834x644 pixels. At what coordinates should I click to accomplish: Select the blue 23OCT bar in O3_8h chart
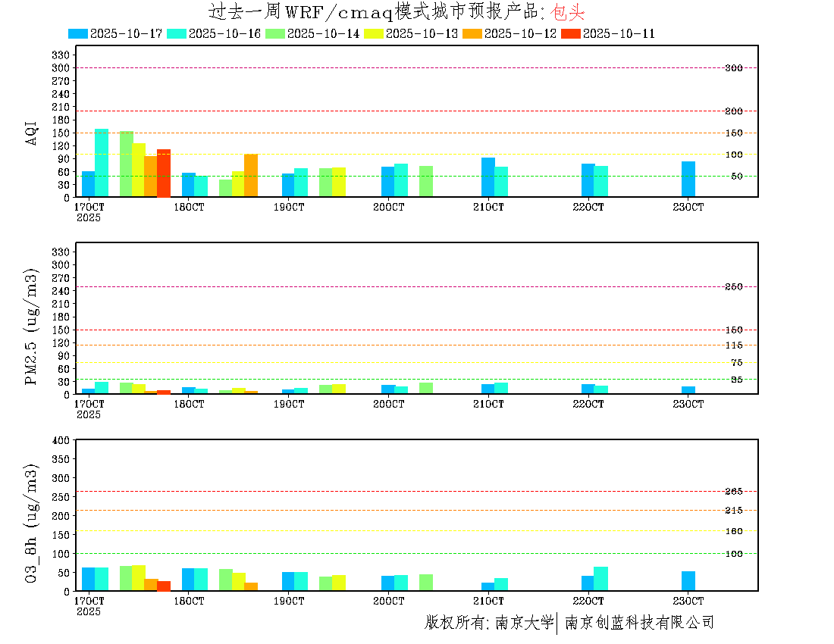coord(688,581)
